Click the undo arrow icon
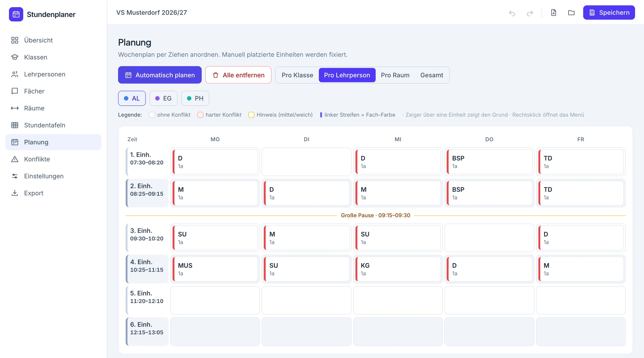 tap(512, 13)
